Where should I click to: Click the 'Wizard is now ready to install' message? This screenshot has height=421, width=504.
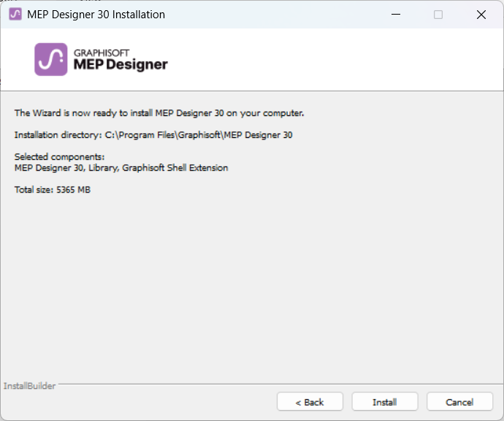click(x=159, y=113)
